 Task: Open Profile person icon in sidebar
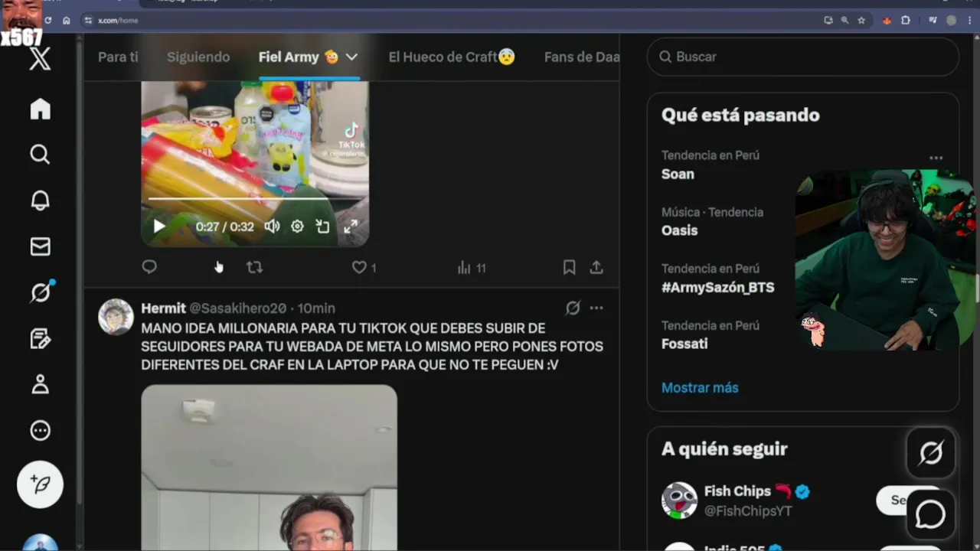coord(40,384)
